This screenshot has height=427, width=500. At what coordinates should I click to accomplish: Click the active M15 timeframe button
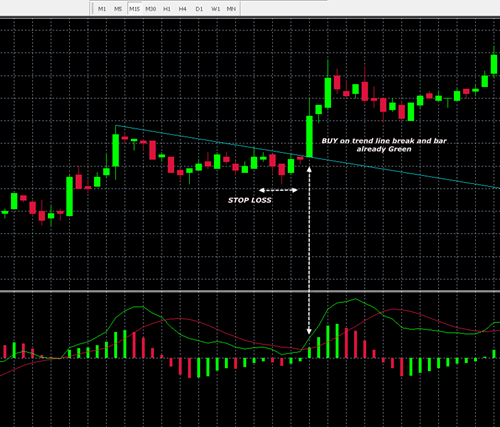pyautogui.click(x=134, y=9)
